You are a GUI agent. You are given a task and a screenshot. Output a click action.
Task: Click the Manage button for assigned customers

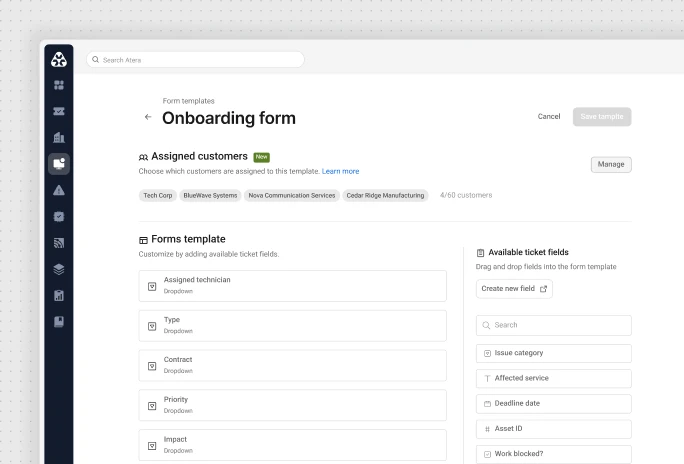point(611,164)
